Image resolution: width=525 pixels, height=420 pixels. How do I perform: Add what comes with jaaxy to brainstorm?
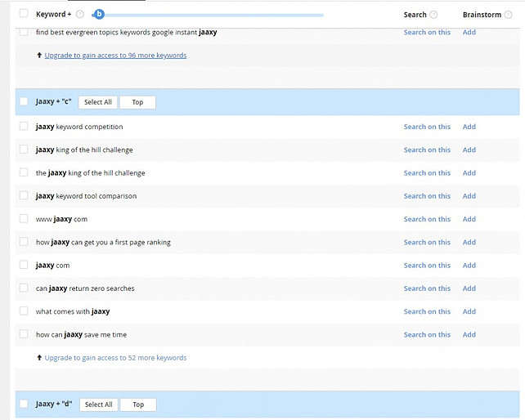coord(469,311)
